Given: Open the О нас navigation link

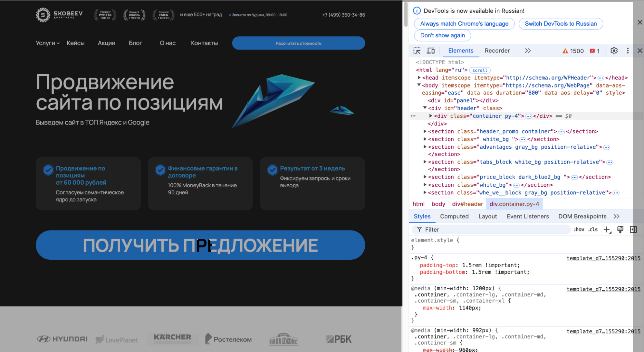Looking at the screenshot, I should [x=168, y=43].
